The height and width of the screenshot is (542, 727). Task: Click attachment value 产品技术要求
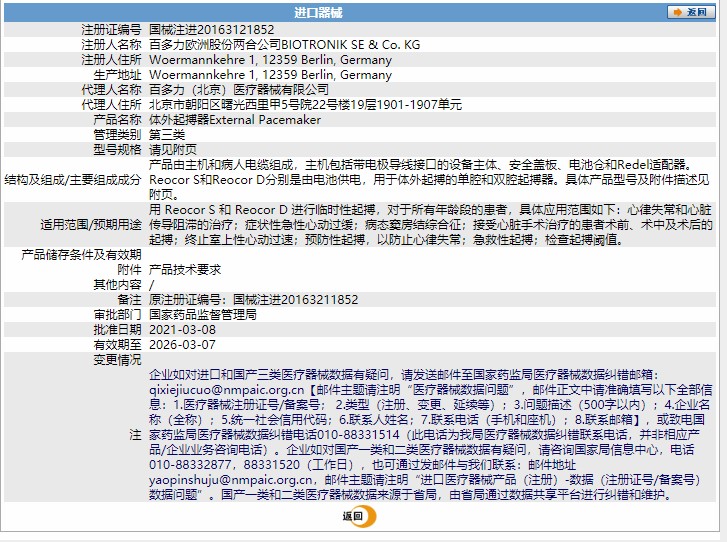(185, 270)
